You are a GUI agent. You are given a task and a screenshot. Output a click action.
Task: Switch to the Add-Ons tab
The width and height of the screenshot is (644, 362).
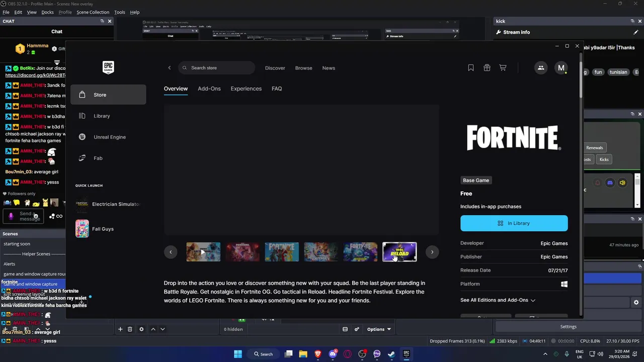209,88
